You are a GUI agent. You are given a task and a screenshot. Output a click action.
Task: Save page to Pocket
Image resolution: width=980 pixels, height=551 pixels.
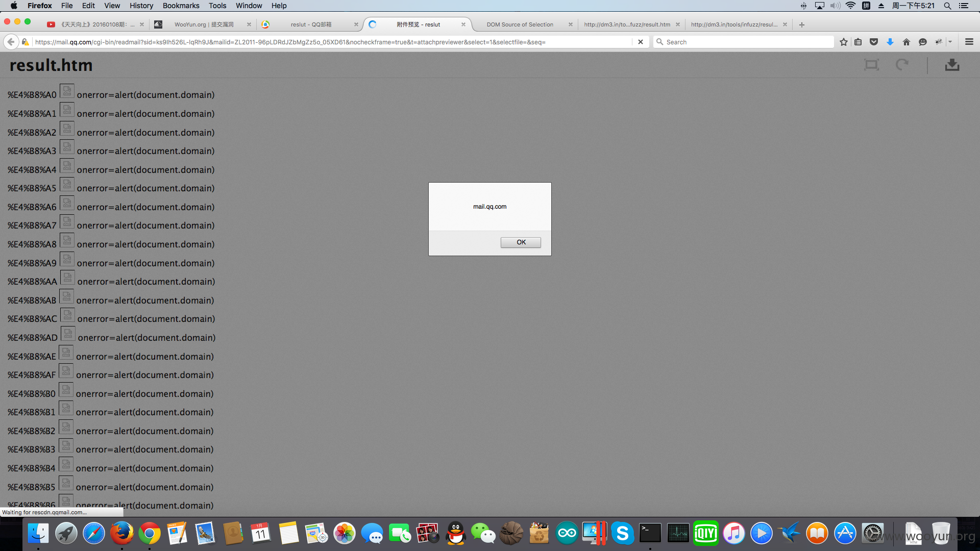click(x=874, y=42)
